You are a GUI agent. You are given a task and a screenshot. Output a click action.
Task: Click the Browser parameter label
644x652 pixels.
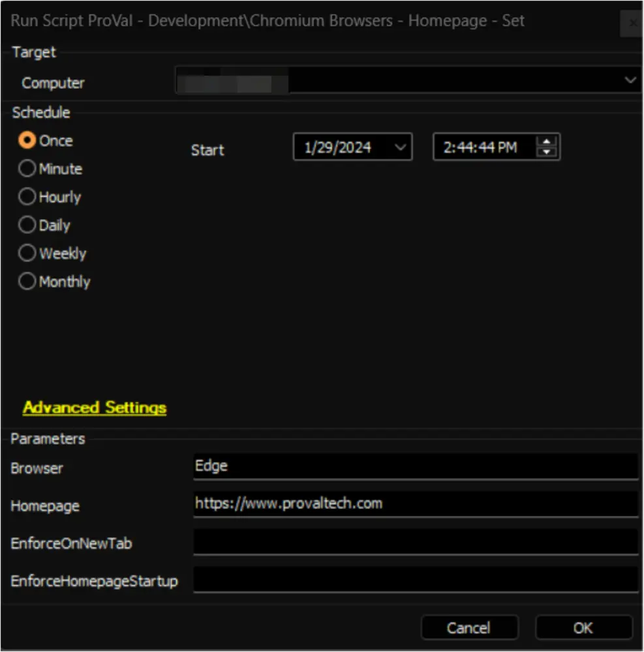click(37, 469)
